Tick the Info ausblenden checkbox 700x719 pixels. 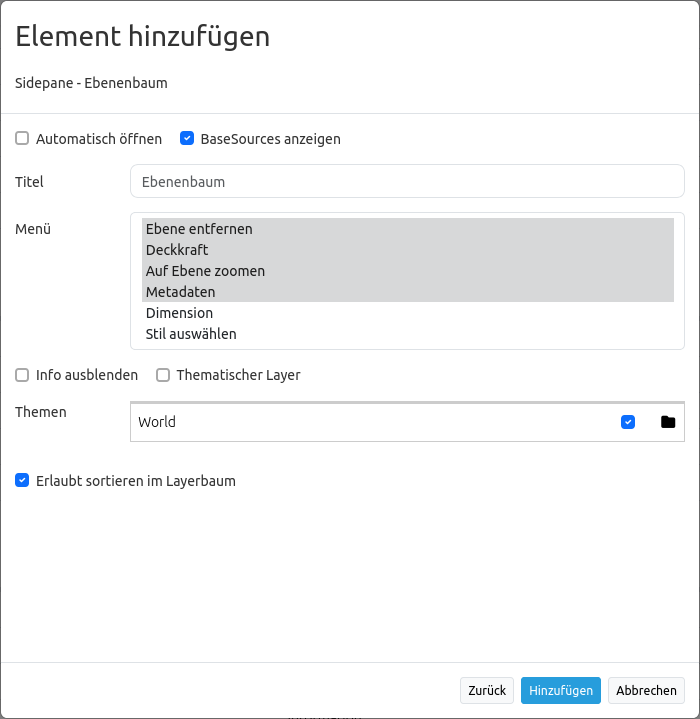(22, 375)
